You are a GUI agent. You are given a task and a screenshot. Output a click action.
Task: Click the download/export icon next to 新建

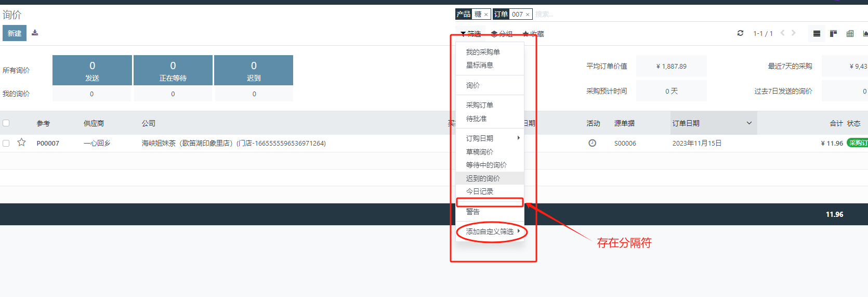click(35, 33)
